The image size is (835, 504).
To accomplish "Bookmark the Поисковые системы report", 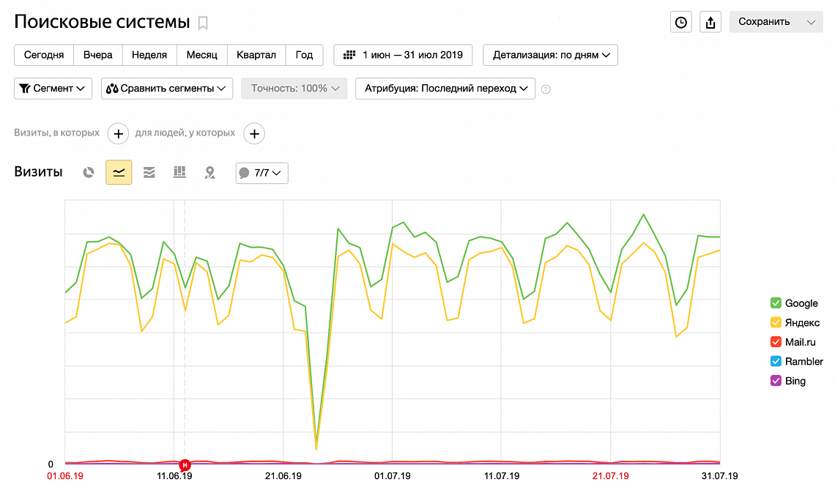I will pyautogui.click(x=203, y=23).
